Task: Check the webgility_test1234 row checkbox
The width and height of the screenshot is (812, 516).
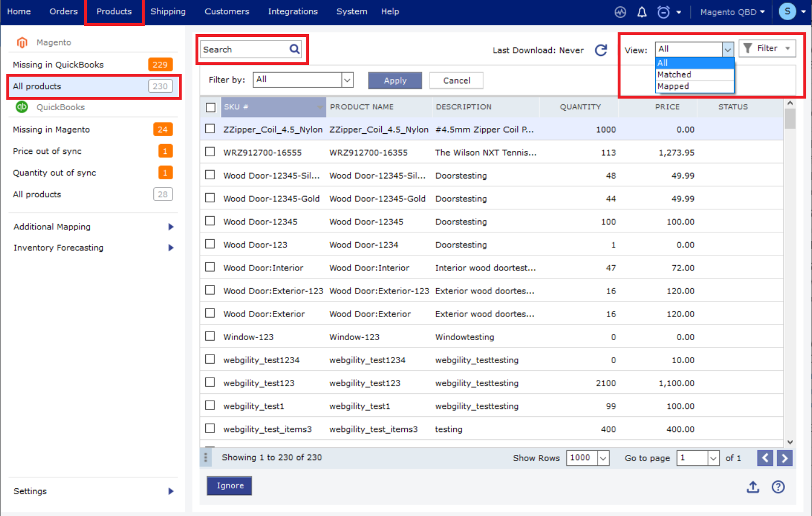Action: pyautogui.click(x=210, y=359)
